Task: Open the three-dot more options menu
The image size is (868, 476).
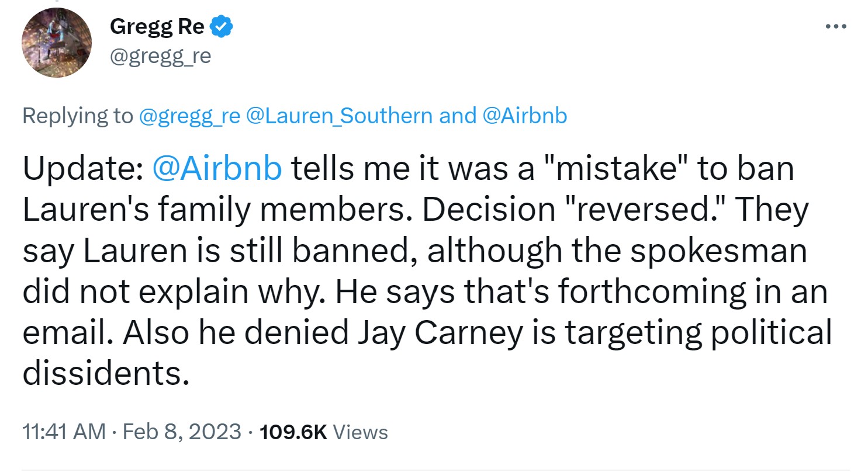Action: tap(836, 26)
